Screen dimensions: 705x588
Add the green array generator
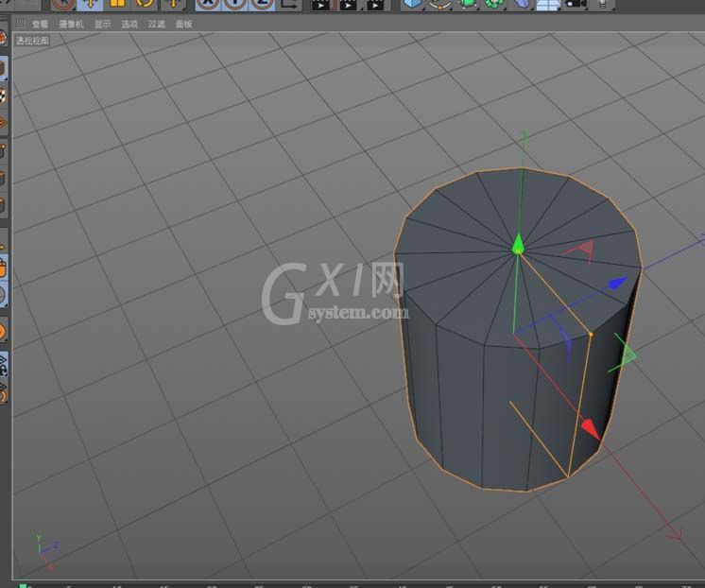[x=494, y=4]
